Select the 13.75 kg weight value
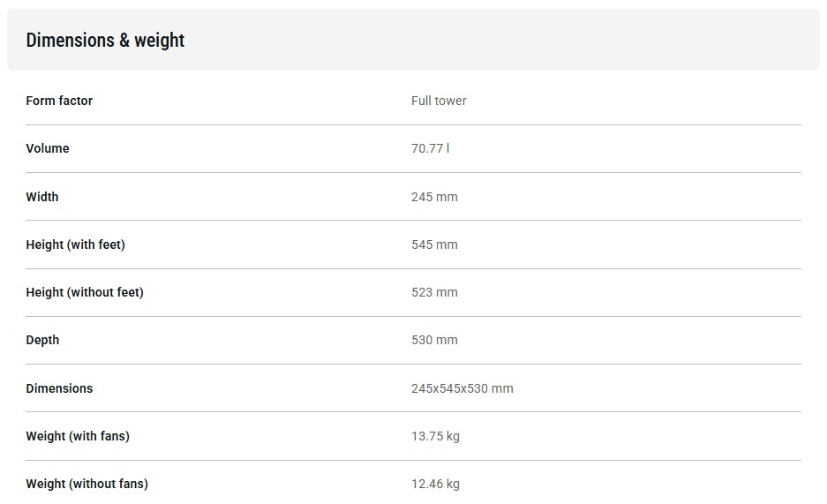 pyautogui.click(x=435, y=436)
